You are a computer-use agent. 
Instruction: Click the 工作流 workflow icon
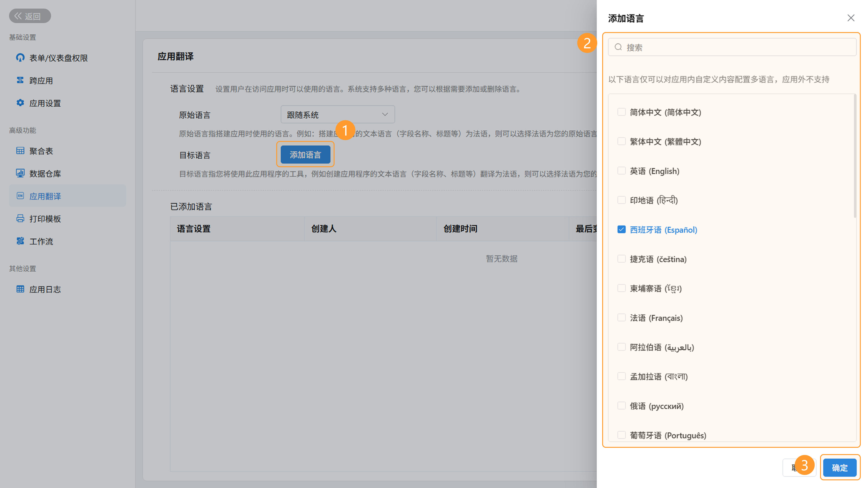[x=20, y=241]
